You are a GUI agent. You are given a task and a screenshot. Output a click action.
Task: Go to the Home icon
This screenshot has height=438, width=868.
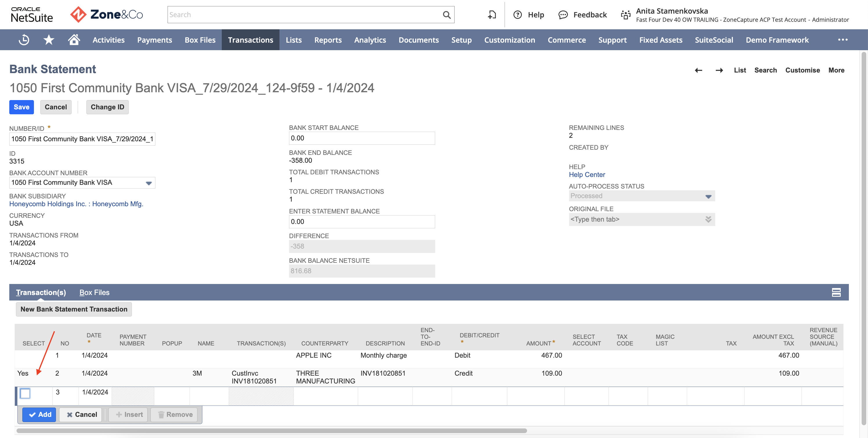pyautogui.click(x=74, y=39)
